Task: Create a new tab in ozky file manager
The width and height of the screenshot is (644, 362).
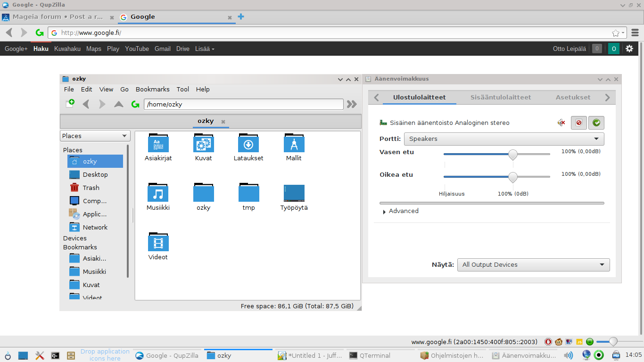Action: pos(70,104)
